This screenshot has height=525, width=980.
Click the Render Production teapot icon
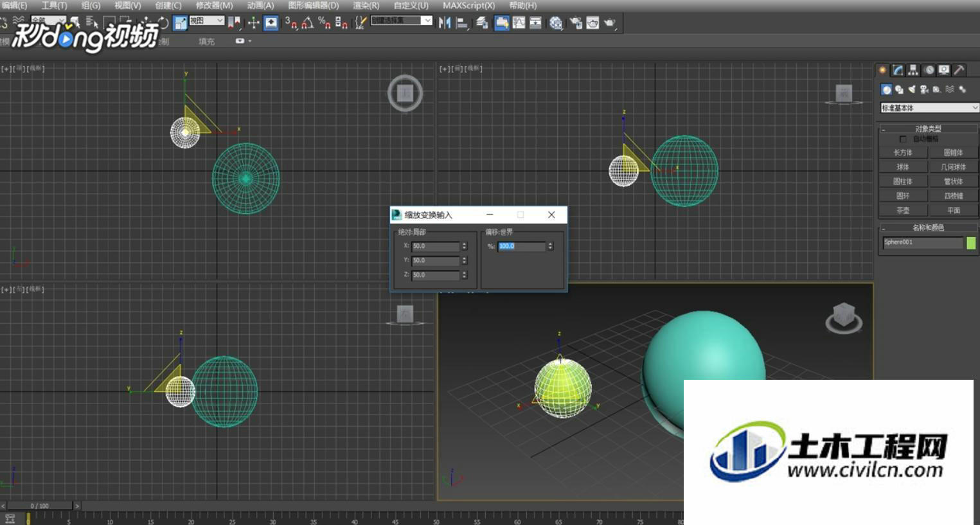click(610, 23)
